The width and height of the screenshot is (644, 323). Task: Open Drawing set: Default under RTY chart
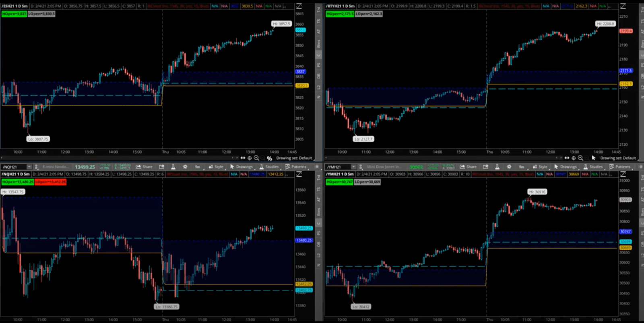tap(618, 158)
